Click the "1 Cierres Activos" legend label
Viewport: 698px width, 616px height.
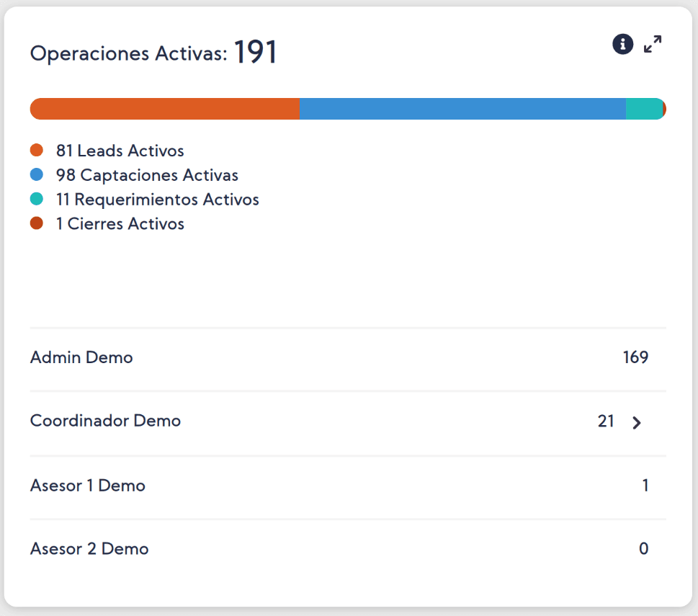pyautogui.click(x=120, y=224)
